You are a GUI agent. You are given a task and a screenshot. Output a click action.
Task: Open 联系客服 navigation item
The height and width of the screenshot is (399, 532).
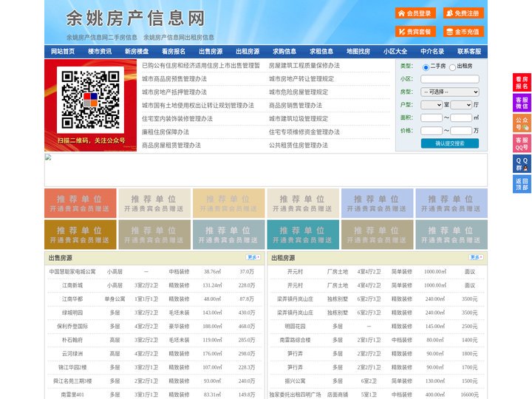[469, 52]
